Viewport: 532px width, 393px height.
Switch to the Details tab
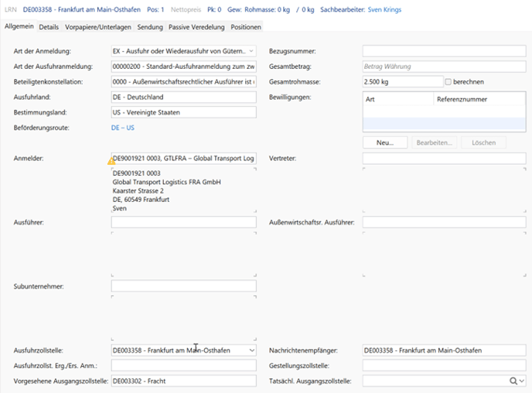tap(49, 27)
